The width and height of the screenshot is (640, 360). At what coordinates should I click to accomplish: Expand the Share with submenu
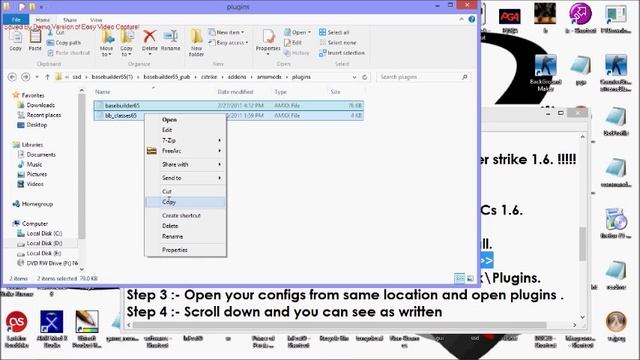point(186,164)
